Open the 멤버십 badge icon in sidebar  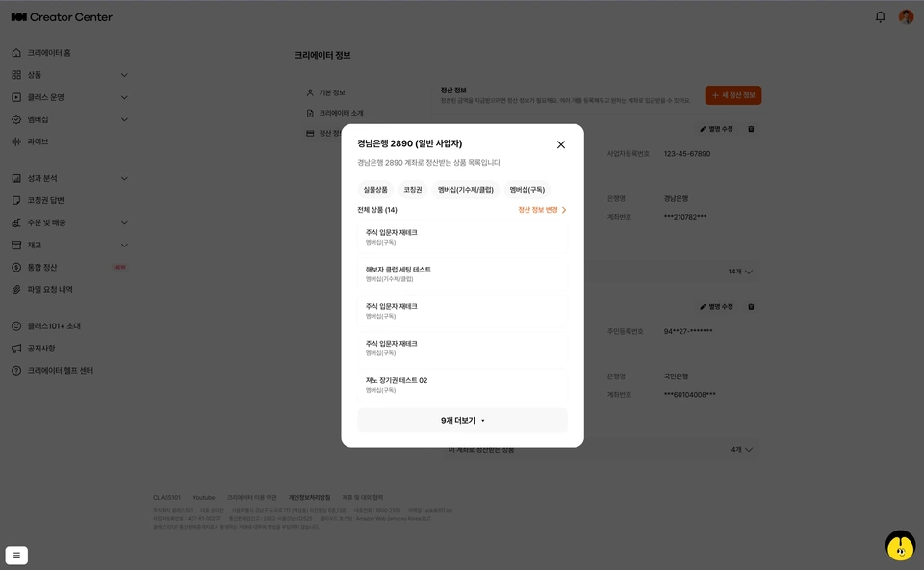[16, 119]
